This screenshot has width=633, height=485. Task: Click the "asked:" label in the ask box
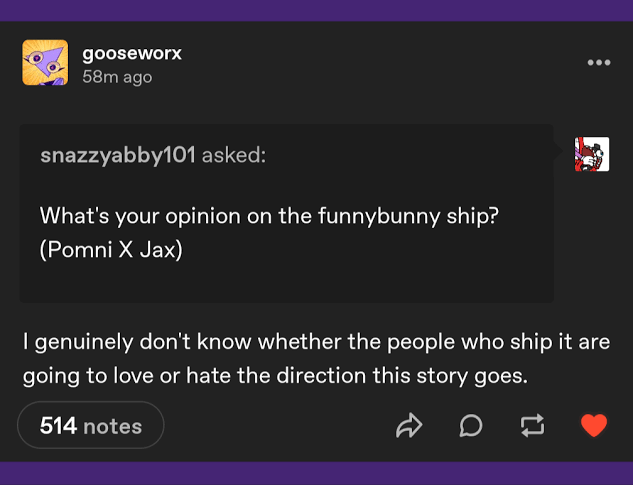pyautogui.click(x=234, y=156)
